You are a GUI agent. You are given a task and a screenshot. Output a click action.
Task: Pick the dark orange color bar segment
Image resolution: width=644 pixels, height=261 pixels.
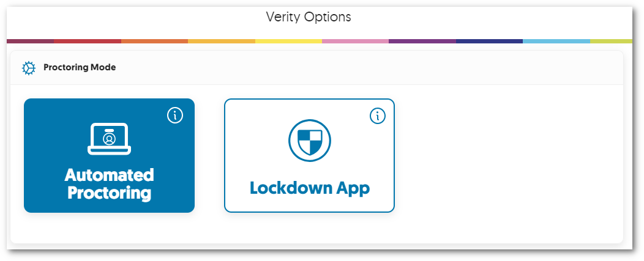[154, 42]
